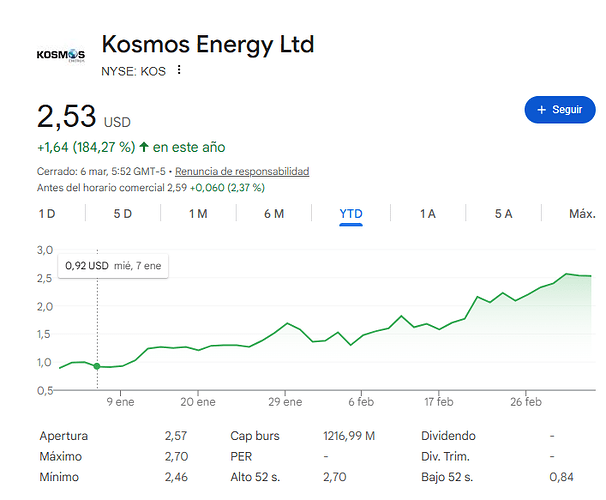The image size is (606, 500).
Task: Click the Seguir follow button
Action: coord(559,110)
